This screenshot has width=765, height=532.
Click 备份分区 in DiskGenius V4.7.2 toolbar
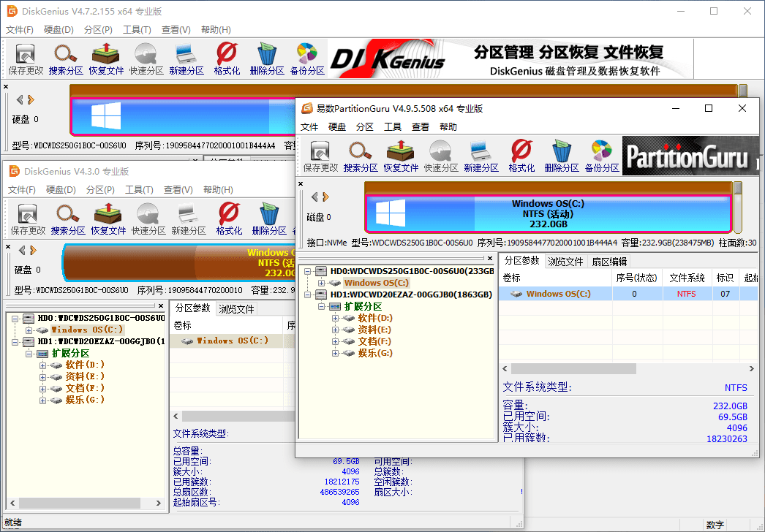tap(307, 59)
